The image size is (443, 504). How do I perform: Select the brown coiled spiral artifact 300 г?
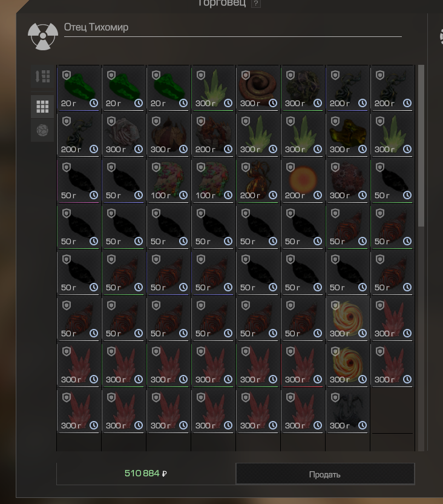(x=258, y=88)
